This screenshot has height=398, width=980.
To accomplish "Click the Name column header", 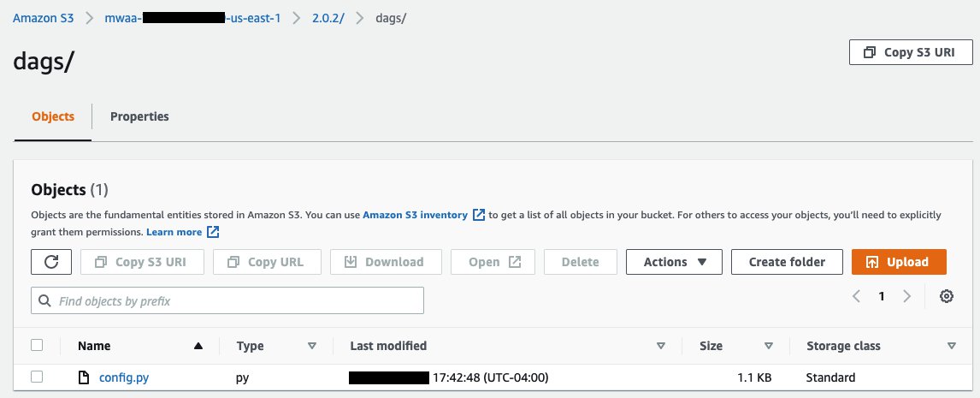I will [94, 346].
